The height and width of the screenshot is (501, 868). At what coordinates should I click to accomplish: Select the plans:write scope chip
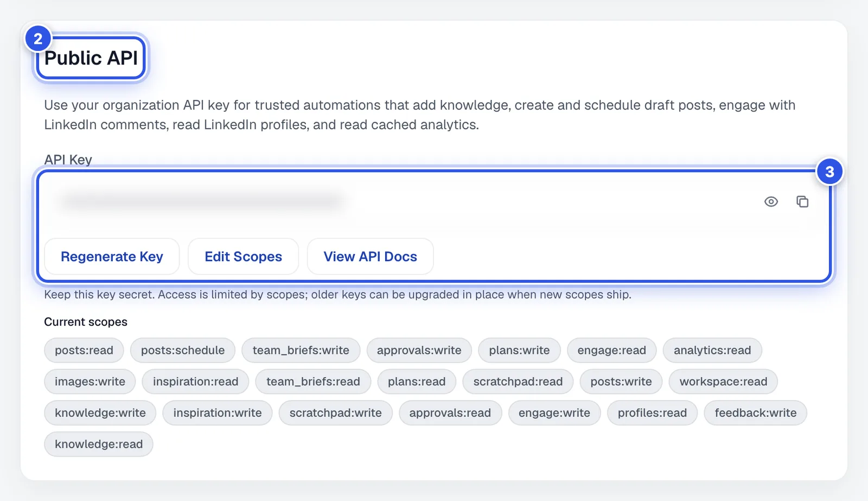pos(519,350)
